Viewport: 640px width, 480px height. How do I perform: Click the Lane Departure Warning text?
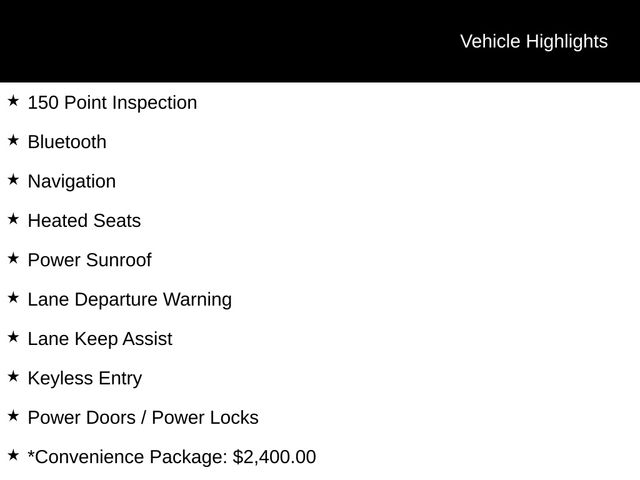(129, 299)
